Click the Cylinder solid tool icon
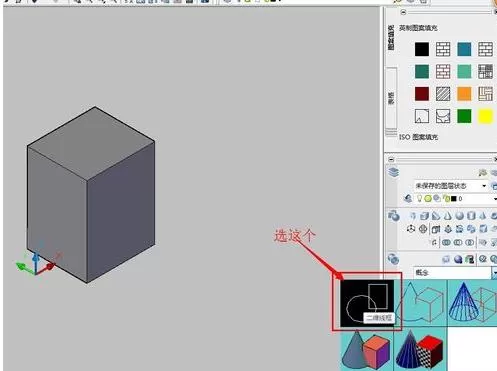The width and height of the screenshot is (497, 371). tap(471, 216)
